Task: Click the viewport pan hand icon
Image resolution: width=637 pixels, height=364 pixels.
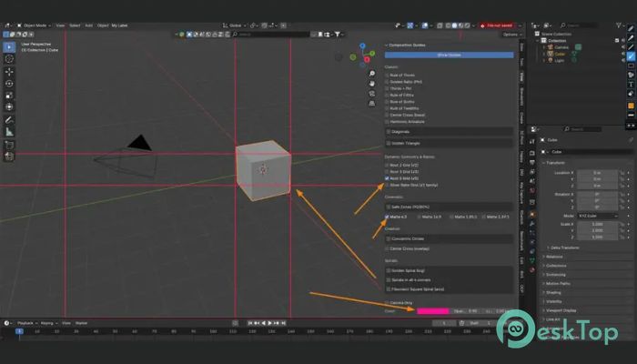Action: click(371, 84)
